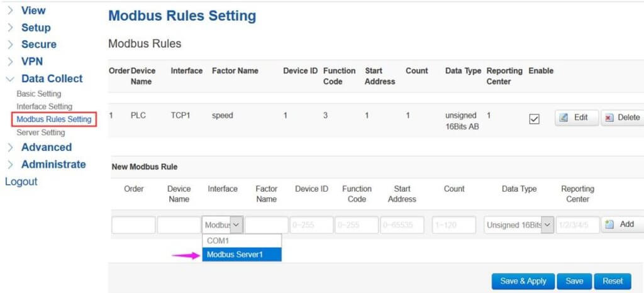Click Add to create new Modbus rule
The image size is (644, 293).
click(621, 224)
